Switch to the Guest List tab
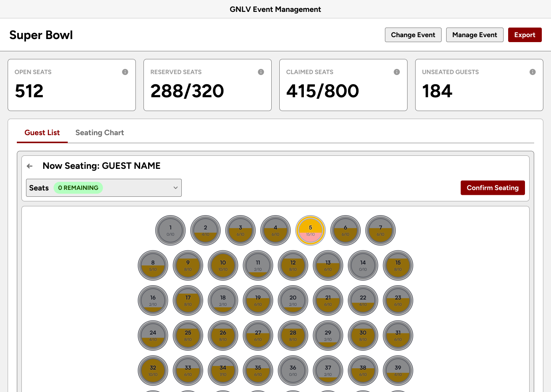The image size is (551, 392). pos(42,133)
